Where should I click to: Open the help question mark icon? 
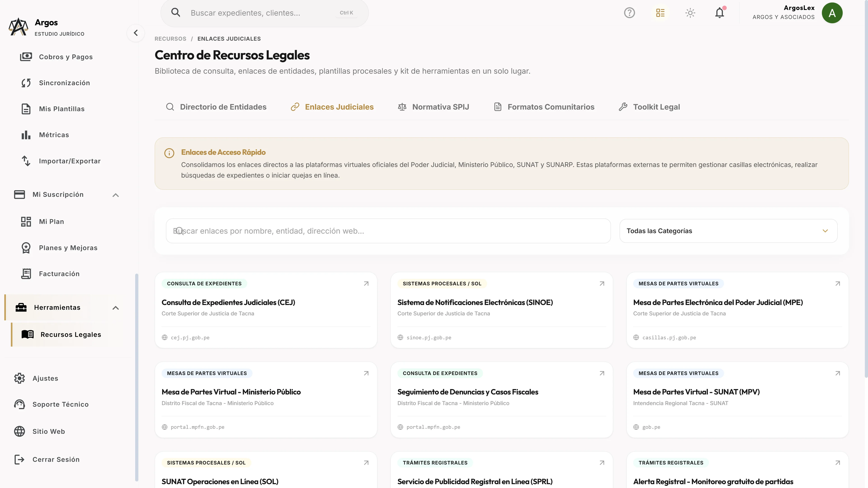pyautogui.click(x=629, y=13)
